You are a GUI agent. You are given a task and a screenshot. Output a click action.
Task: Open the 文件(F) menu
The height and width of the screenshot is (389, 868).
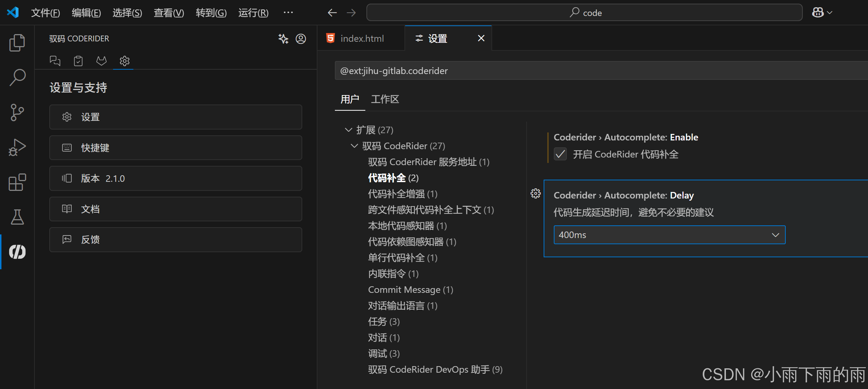(x=45, y=13)
